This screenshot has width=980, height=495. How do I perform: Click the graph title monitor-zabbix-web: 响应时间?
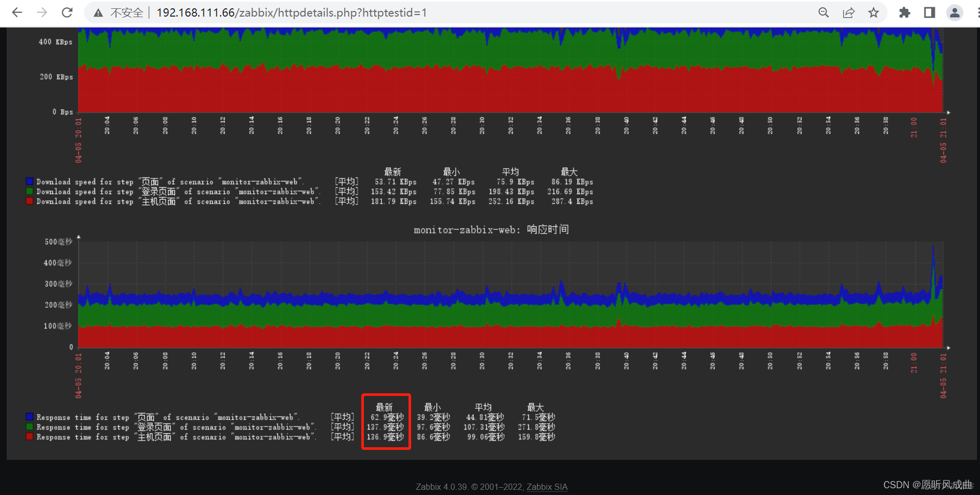(491, 229)
